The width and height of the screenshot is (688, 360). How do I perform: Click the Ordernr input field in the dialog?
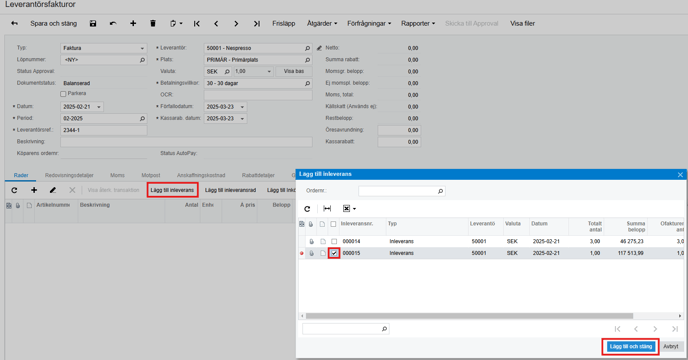[402, 191]
